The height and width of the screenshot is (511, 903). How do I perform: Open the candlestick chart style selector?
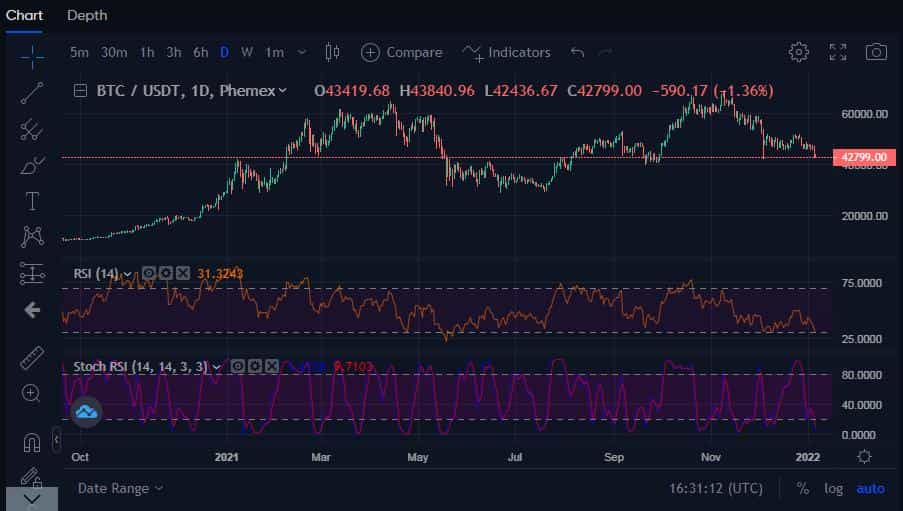point(332,52)
